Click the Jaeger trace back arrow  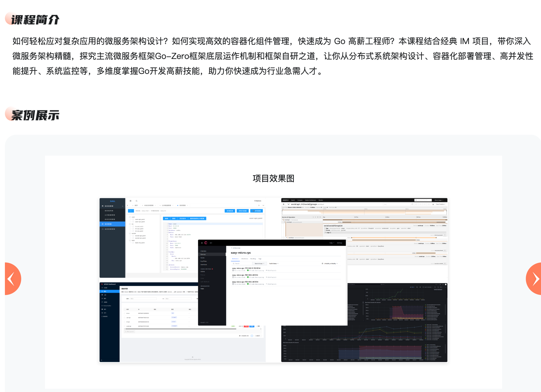pos(284,204)
